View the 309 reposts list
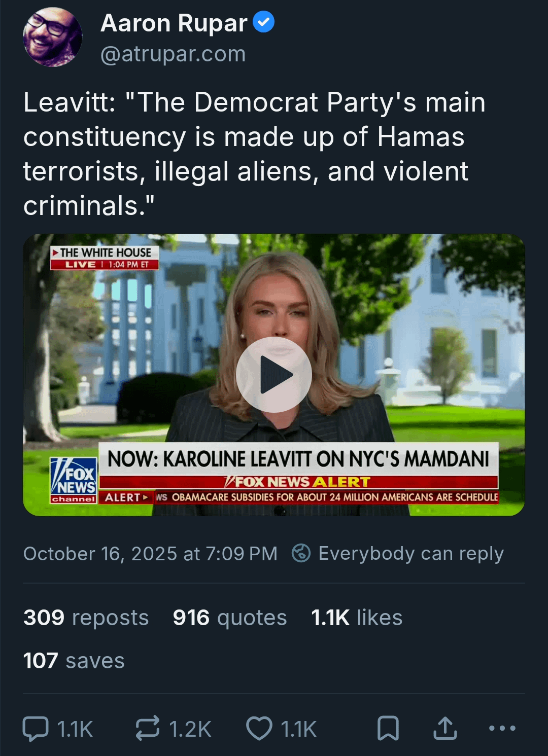Image resolution: width=548 pixels, height=756 pixels. pyautogui.click(x=86, y=618)
